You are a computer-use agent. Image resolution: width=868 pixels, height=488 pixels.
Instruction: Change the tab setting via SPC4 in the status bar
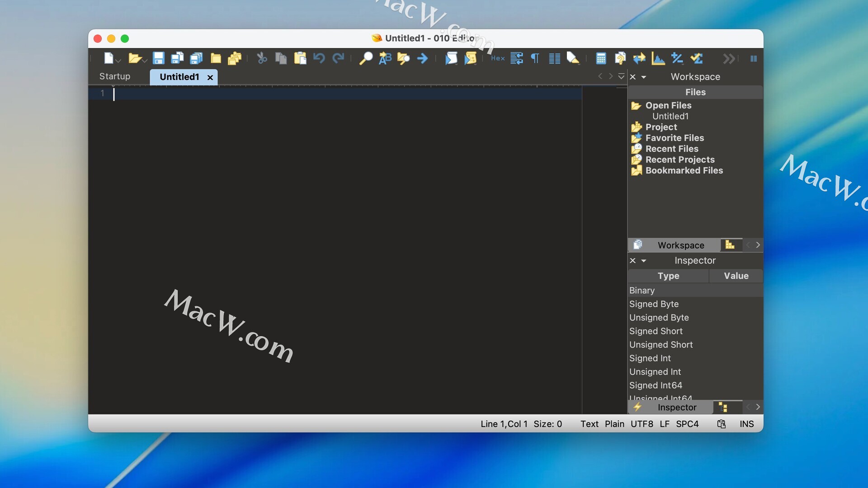click(687, 424)
